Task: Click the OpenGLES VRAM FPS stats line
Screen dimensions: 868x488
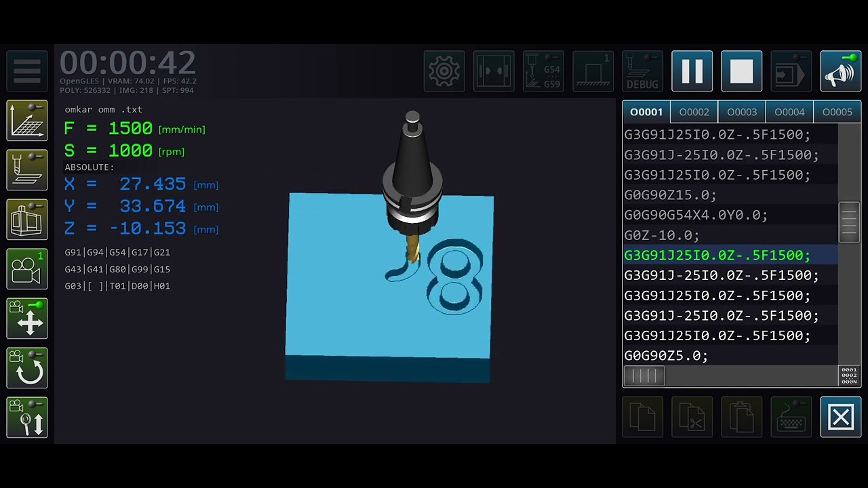Action: [128, 81]
